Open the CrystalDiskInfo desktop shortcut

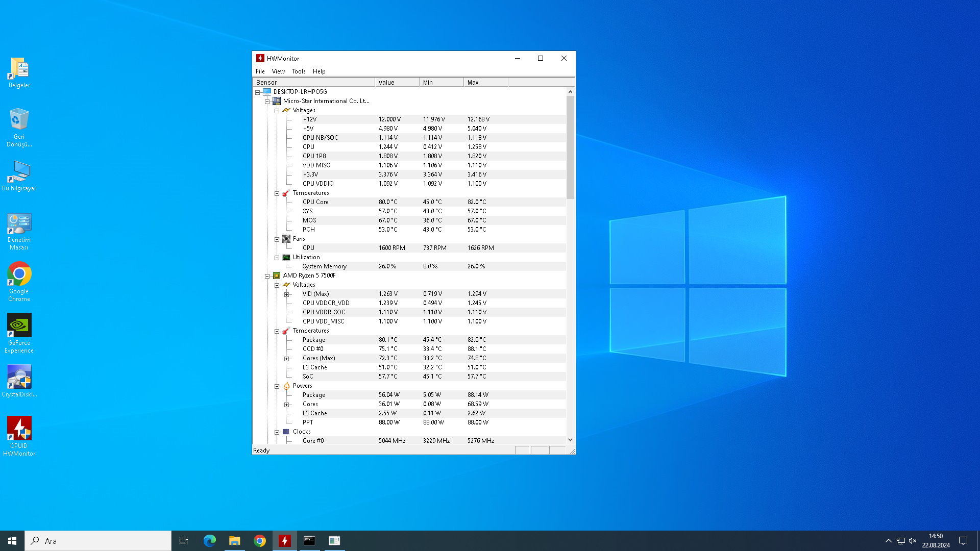[x=19, y=381]
